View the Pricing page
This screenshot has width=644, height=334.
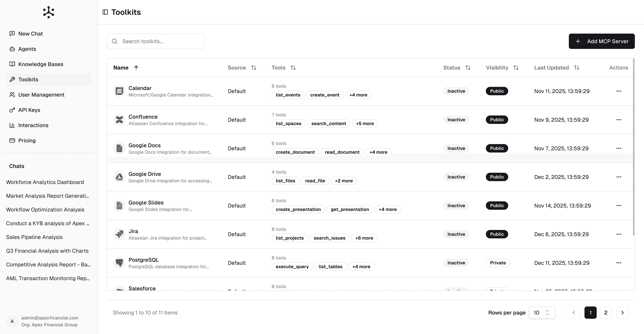(48, 141)
